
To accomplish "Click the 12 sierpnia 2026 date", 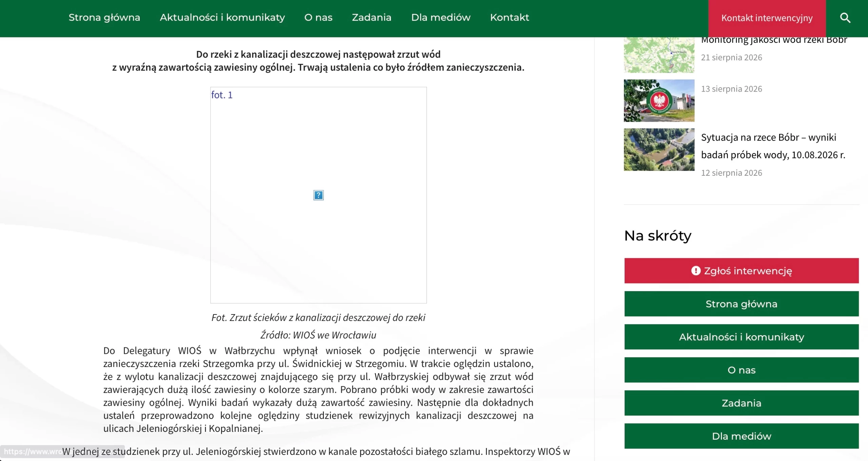I will point(731,173).
